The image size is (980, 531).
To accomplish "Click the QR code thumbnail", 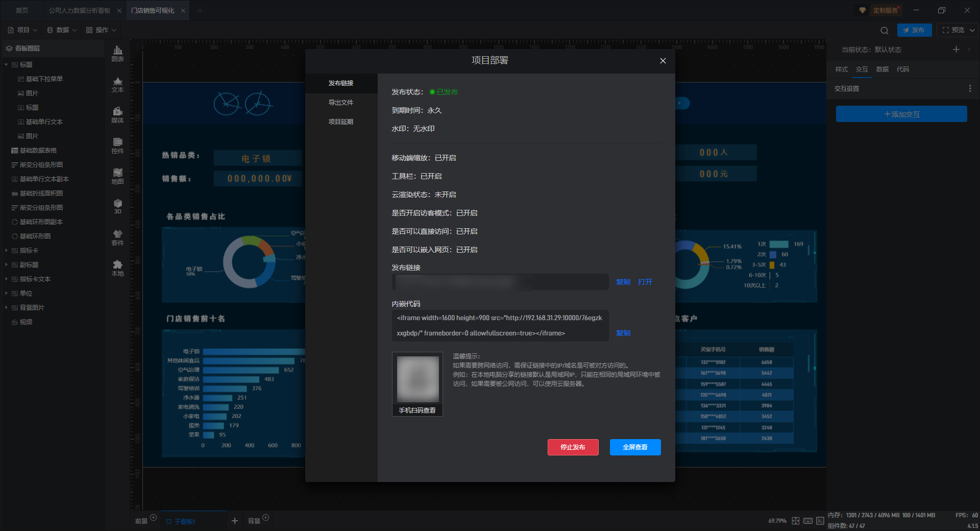I will [x=418, y=379].
